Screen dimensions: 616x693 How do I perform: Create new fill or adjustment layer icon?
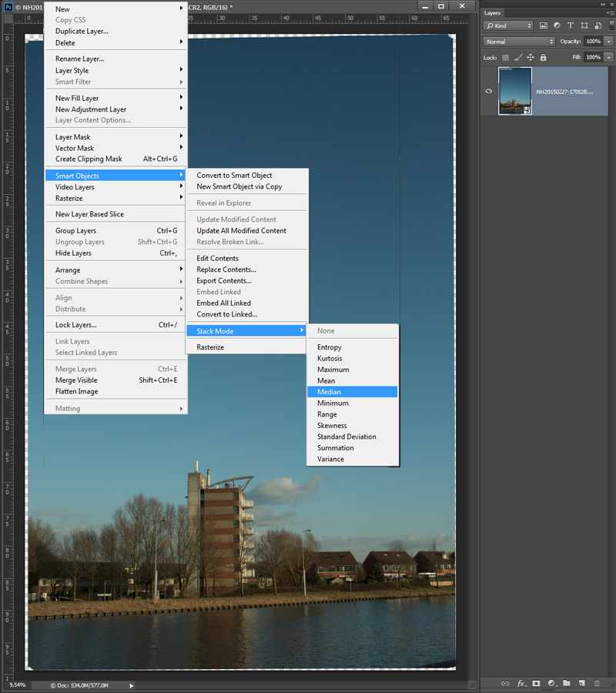point(551,683)
